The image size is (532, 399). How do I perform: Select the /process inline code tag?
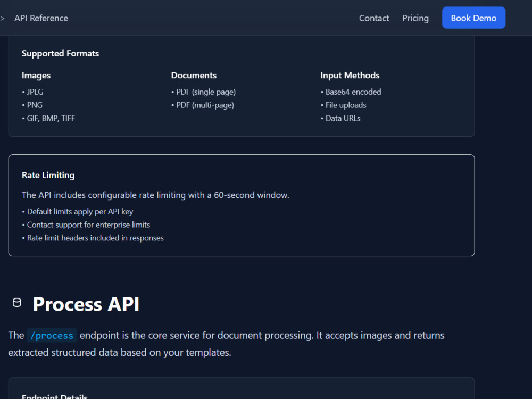(52, 336)
